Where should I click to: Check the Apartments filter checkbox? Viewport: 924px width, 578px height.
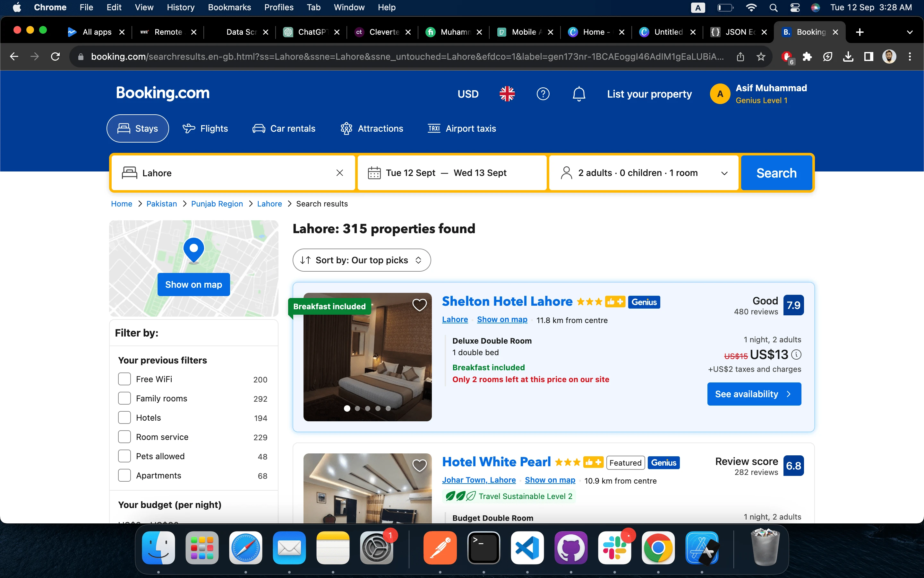124,475
